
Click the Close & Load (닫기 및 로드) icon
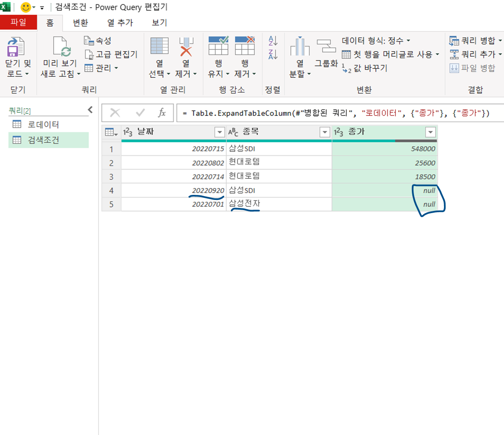coord(15,46)
